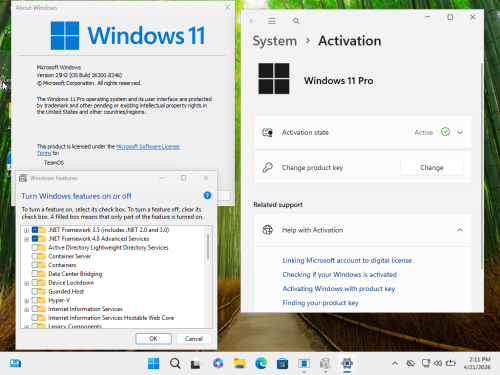Open help icon in Windows Features dialog
Image resolution: width=500 pixels, height=375 pixels.
(x=207, y=195)
